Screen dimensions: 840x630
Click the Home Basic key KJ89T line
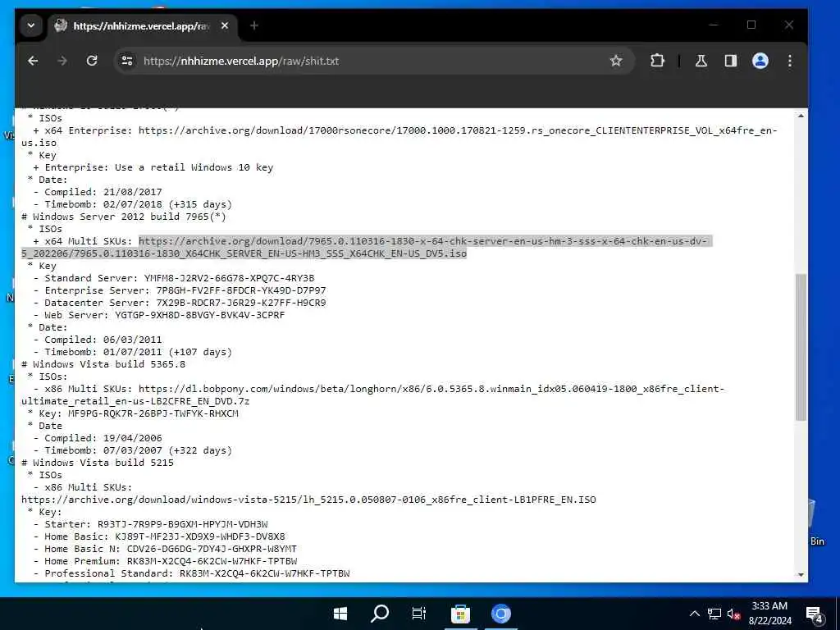click(x=159, y=536)
